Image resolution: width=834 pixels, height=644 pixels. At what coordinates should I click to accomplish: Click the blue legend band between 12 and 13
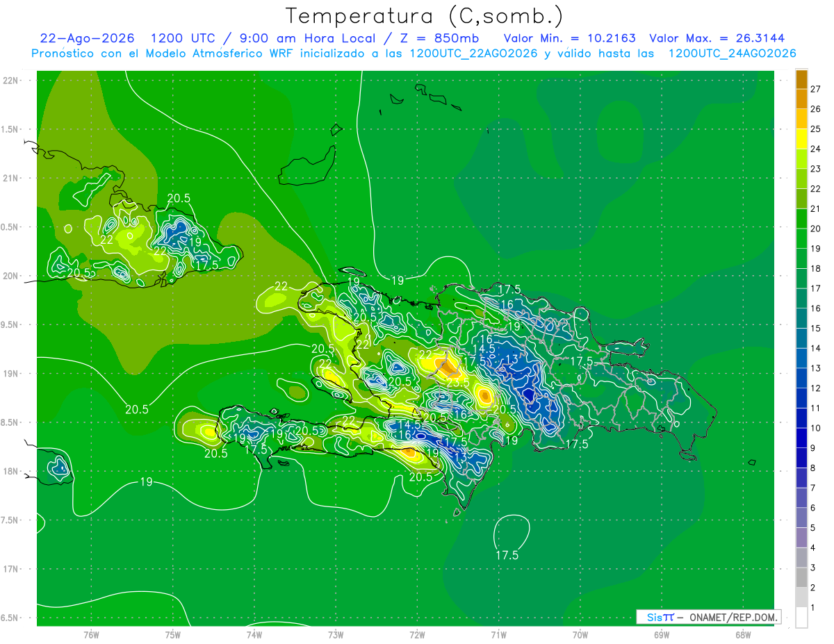point(801,378)
